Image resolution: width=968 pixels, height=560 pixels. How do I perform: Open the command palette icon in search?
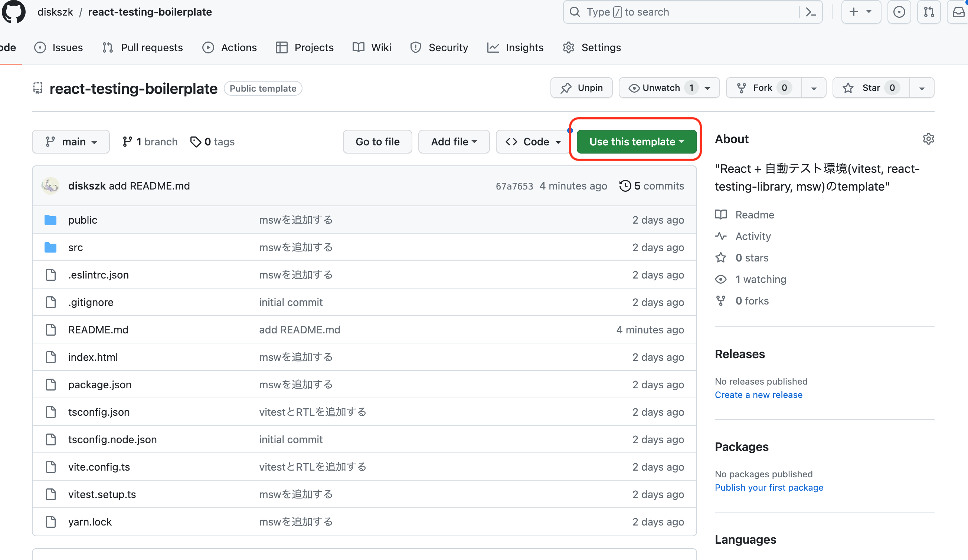tap(811, 12)
